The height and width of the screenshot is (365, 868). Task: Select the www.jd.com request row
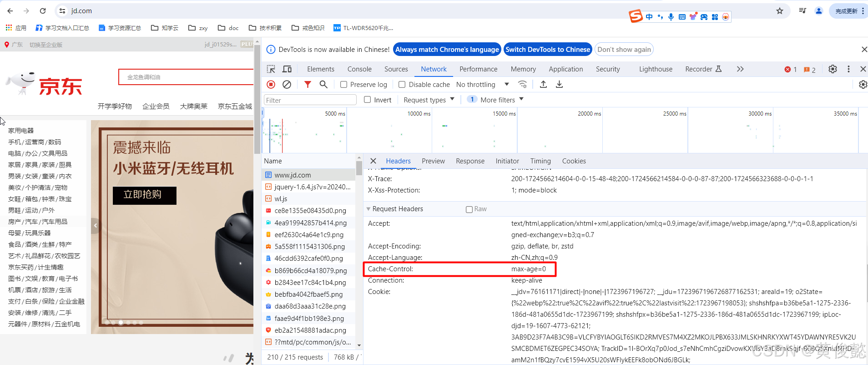click(x=308, y=175)
